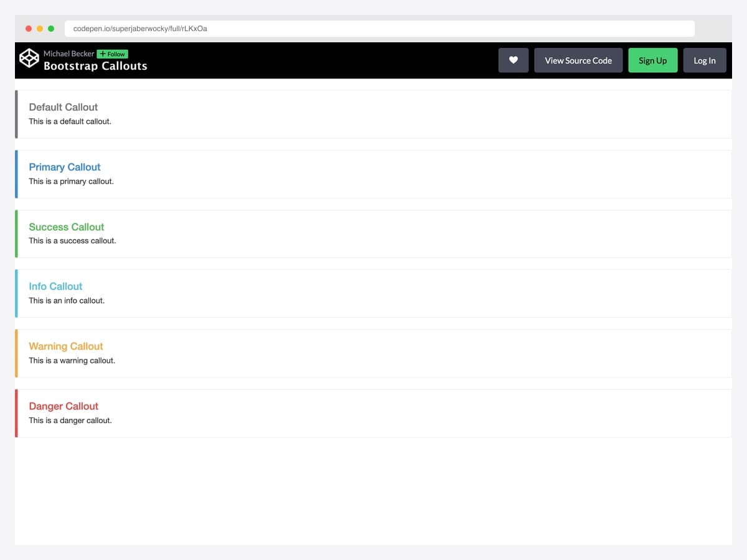Click the text 'This is a danger callout.'
Image resolution: width=747 pixels, height=560 pixels.
(x=70, y=421)
